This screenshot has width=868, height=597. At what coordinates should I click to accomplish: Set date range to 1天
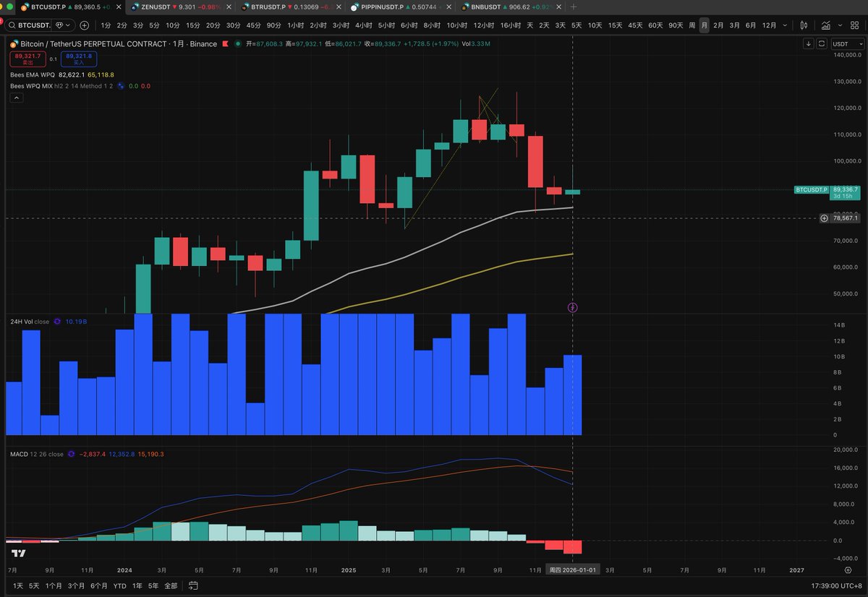click(x=18, y=585)
